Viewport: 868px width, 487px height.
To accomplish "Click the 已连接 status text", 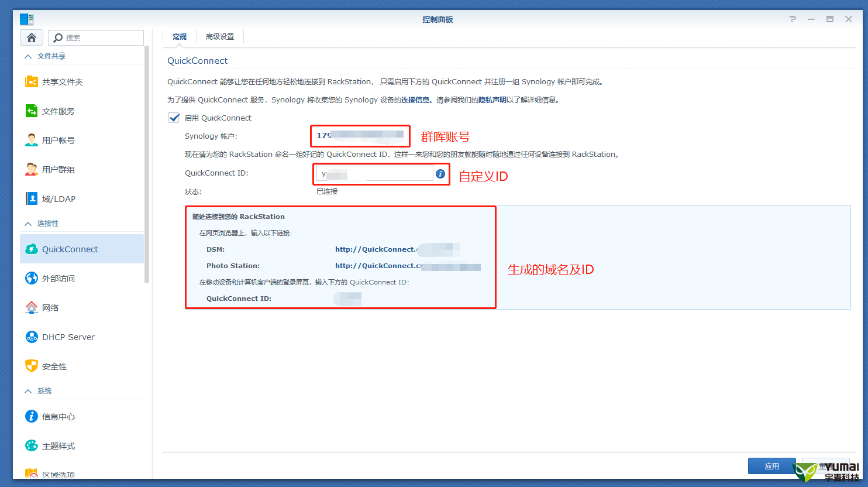I will (327, 191).
